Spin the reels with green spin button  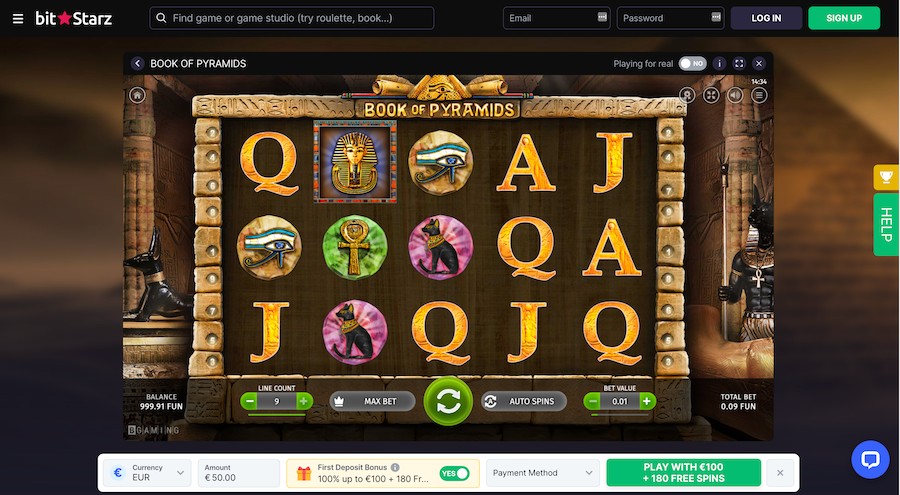448,401
